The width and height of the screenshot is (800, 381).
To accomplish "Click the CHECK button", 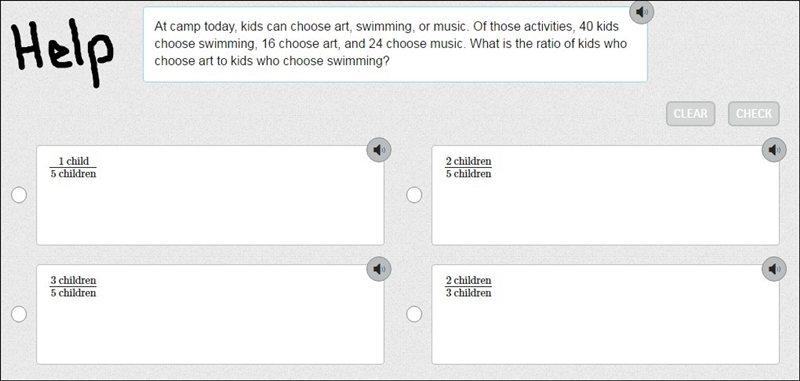I will 754,114.
